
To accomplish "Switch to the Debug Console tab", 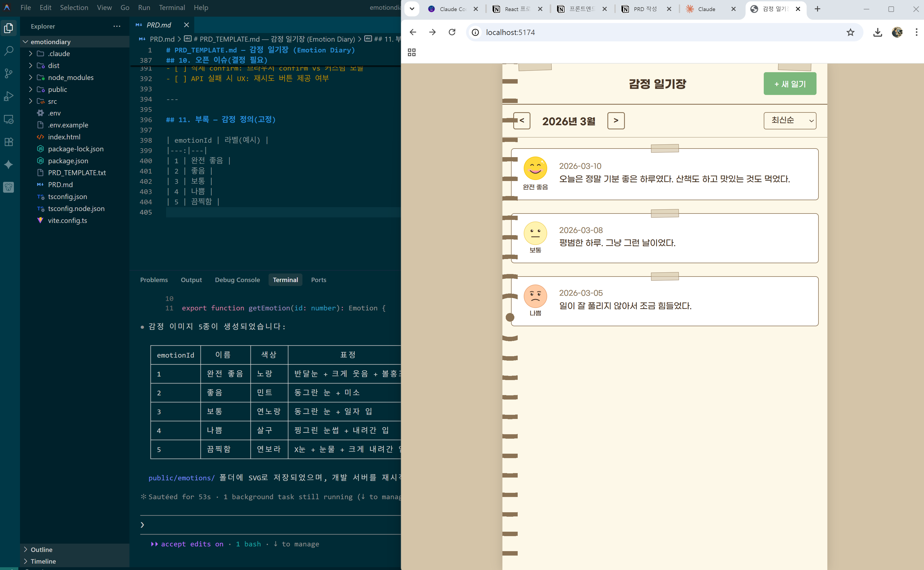I will tap(237, 280).
